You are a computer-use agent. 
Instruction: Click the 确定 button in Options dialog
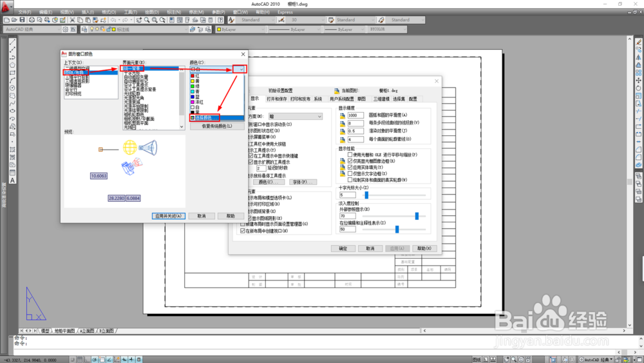343,248
